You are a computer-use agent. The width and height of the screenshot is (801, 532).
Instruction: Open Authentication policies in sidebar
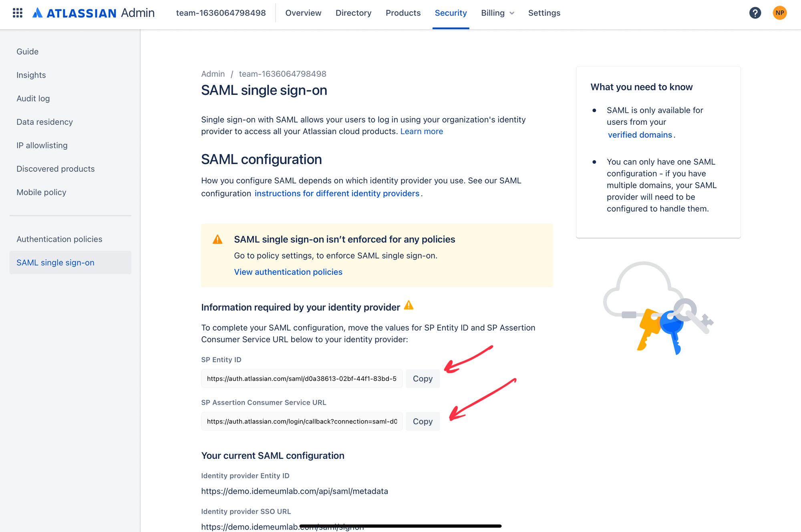(x=59, y=239)
